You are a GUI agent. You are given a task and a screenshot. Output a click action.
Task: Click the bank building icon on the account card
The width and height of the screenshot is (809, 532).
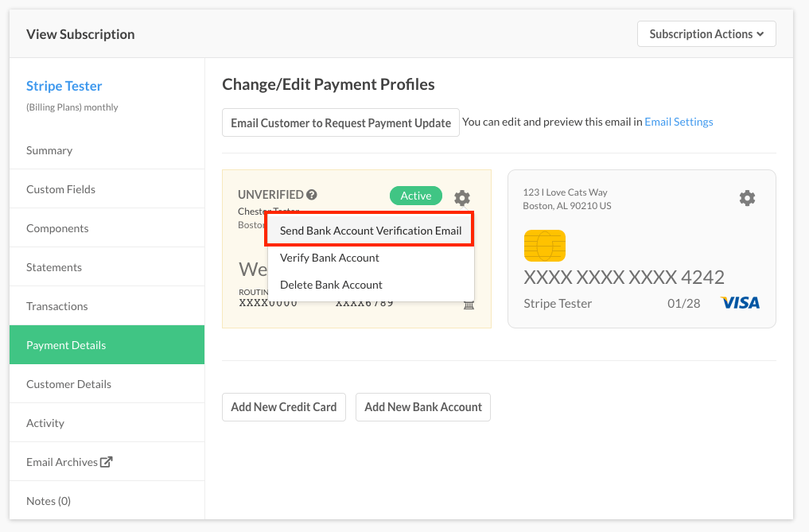point(469,304)
